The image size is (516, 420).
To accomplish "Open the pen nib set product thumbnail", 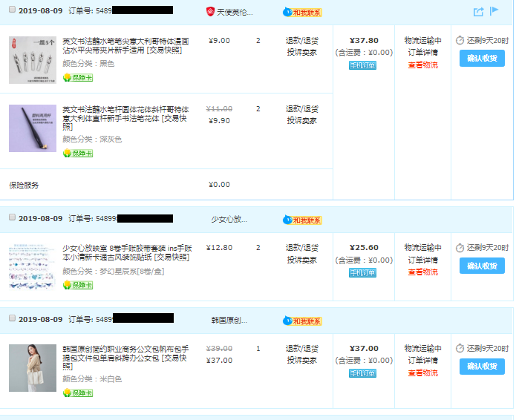I will click(x=33, y=59).
